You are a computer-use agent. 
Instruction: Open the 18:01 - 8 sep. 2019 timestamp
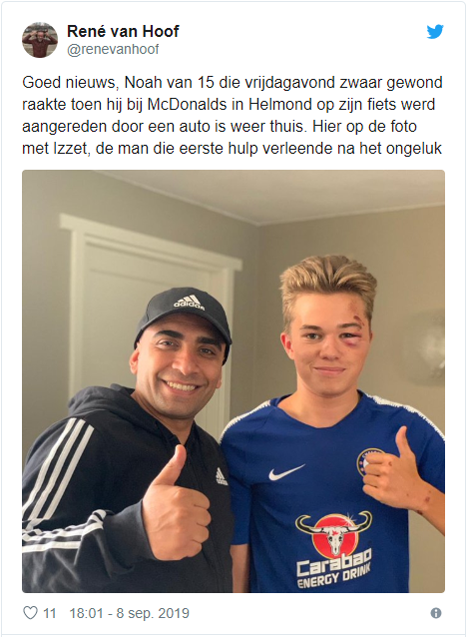tap(129, 613)
